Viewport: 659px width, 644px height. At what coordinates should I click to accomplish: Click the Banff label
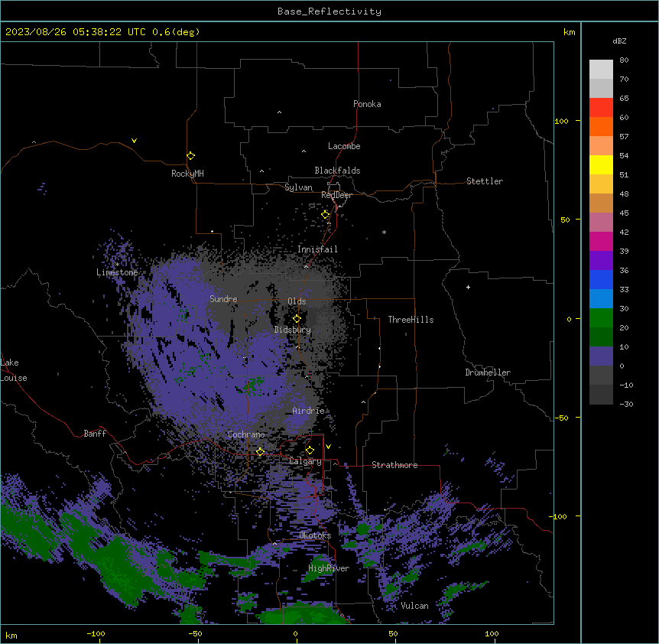95,434
